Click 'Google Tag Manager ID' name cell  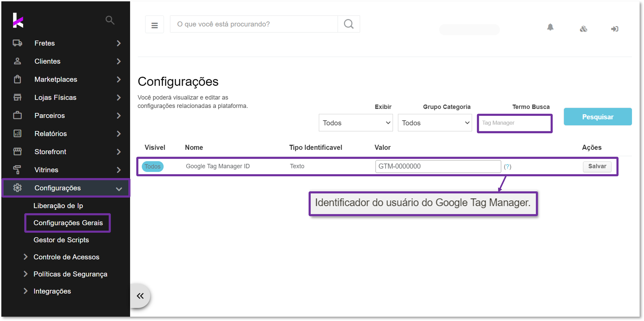[218, 166]
